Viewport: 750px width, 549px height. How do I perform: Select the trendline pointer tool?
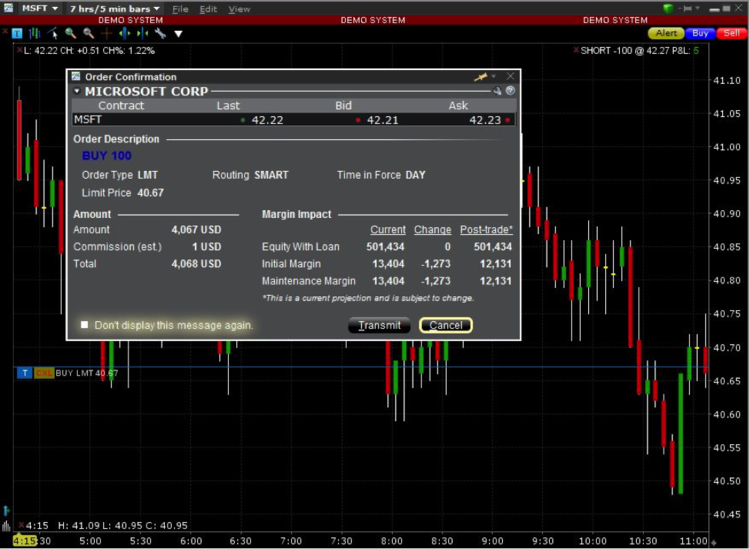pos(53,33)
